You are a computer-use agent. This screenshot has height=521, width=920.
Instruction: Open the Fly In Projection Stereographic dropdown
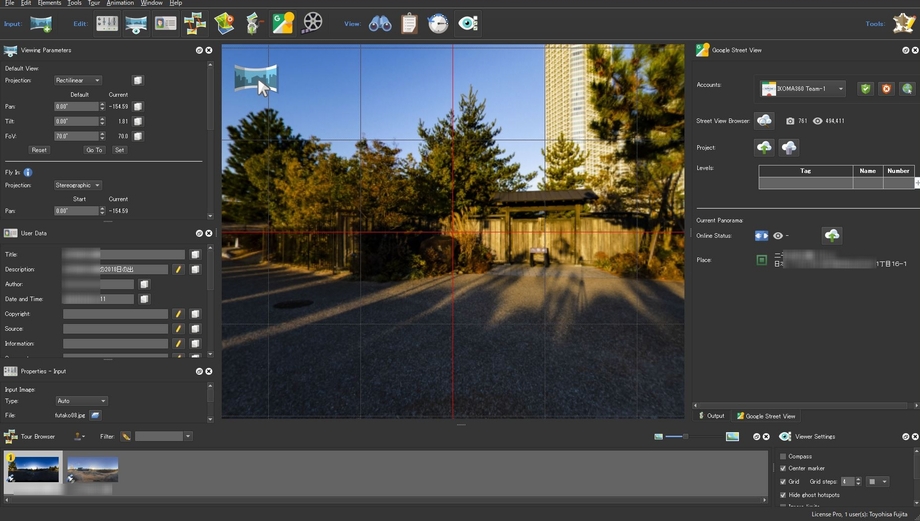pos(77,185)
